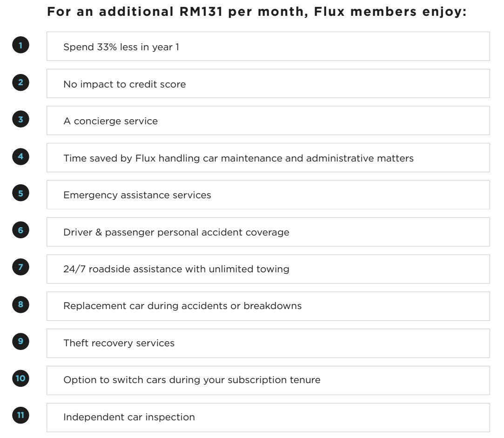Click the "A concierge service" benefit box
Image resolution: width=504 pixels, height=438 pixels.
coord(268,121)
